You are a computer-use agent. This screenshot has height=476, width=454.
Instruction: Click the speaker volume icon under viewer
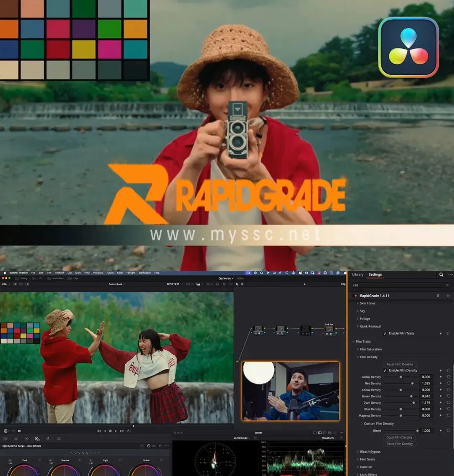click(x=19, y=431)
